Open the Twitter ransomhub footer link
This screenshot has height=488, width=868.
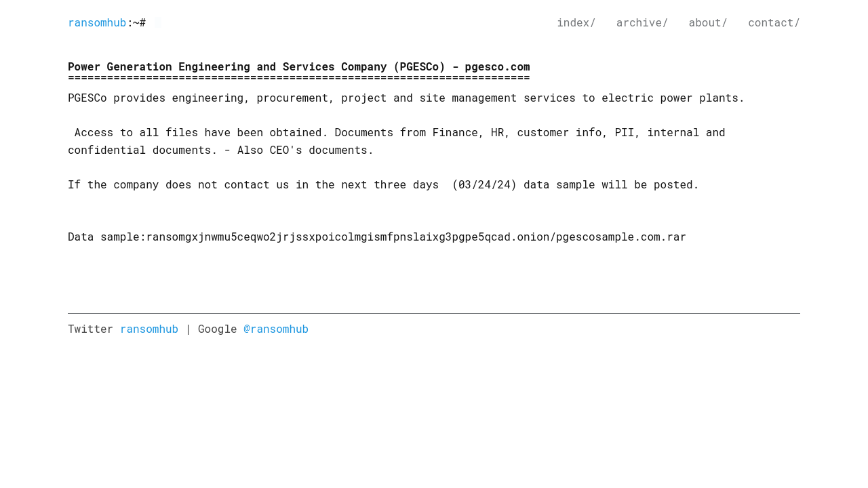pyautogui.click(x=149, y=329)
